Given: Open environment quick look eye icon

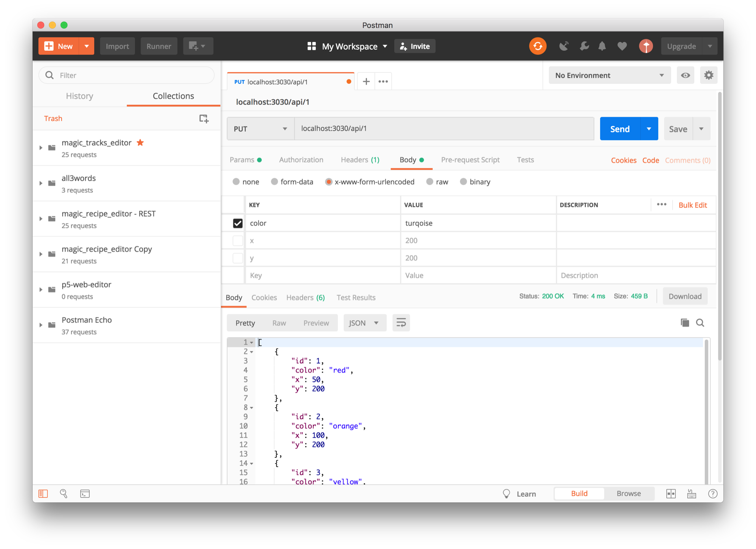Looking at the screenshot, I should (x=685, y=75).
